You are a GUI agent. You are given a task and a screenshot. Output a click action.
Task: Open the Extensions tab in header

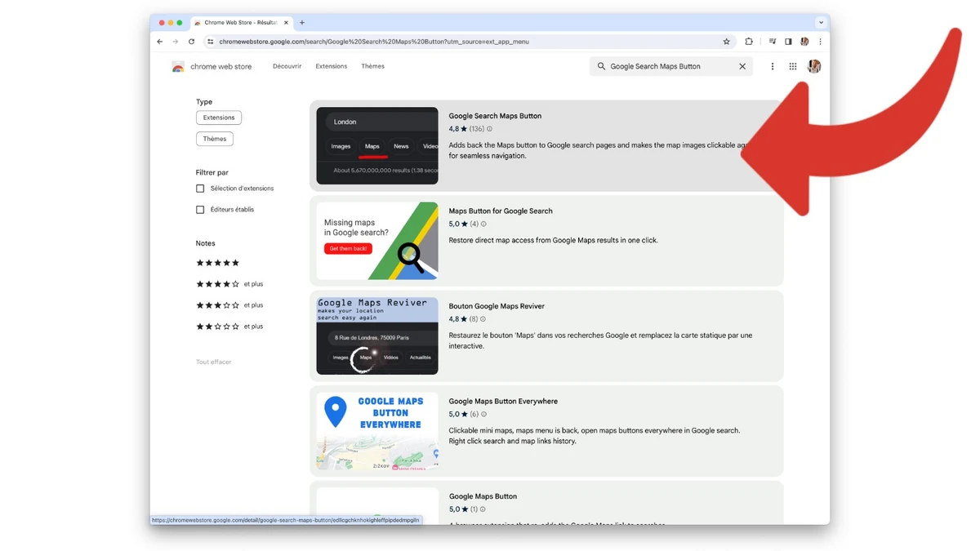click(332, 66)
